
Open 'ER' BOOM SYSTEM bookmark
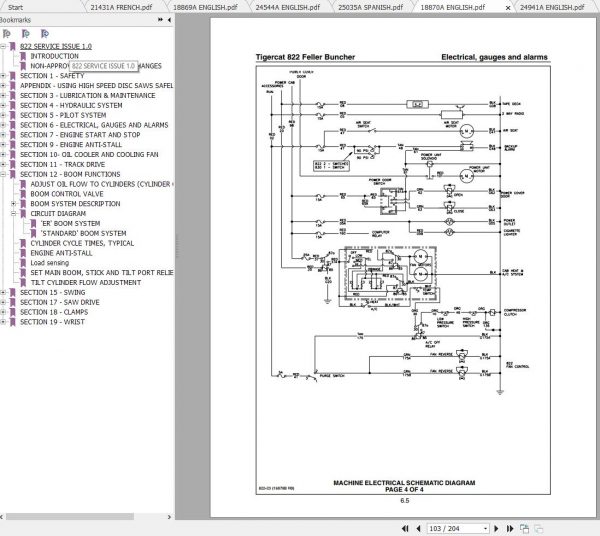pos(70,223)
